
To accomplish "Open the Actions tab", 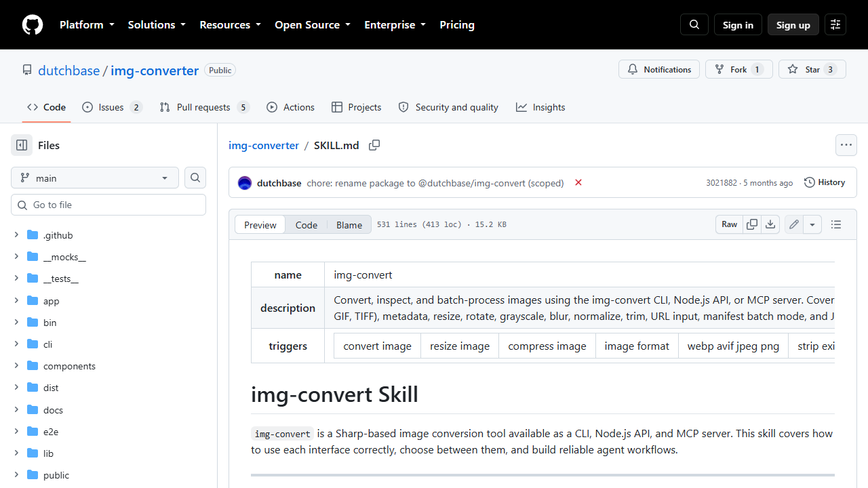I will [x=291, y=107].
